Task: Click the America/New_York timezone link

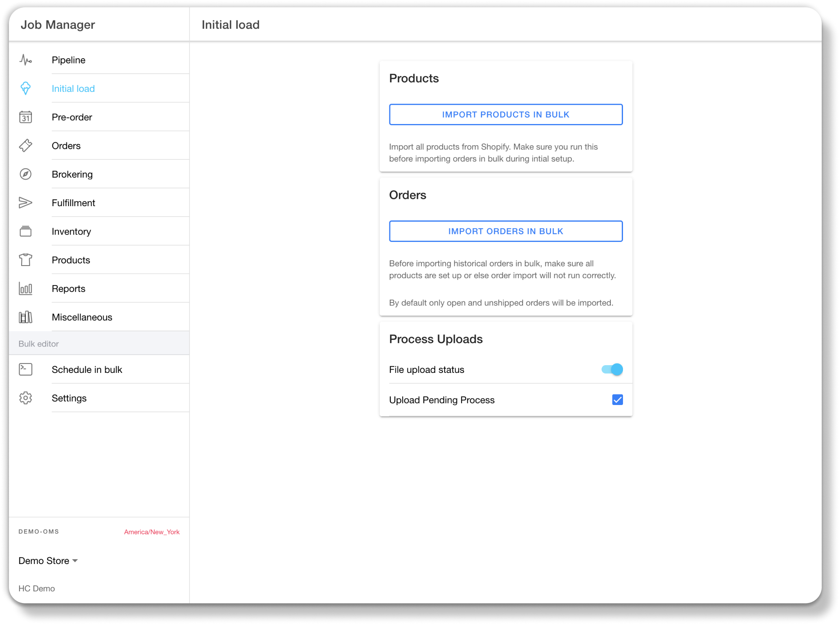Action: coord(152,532)
